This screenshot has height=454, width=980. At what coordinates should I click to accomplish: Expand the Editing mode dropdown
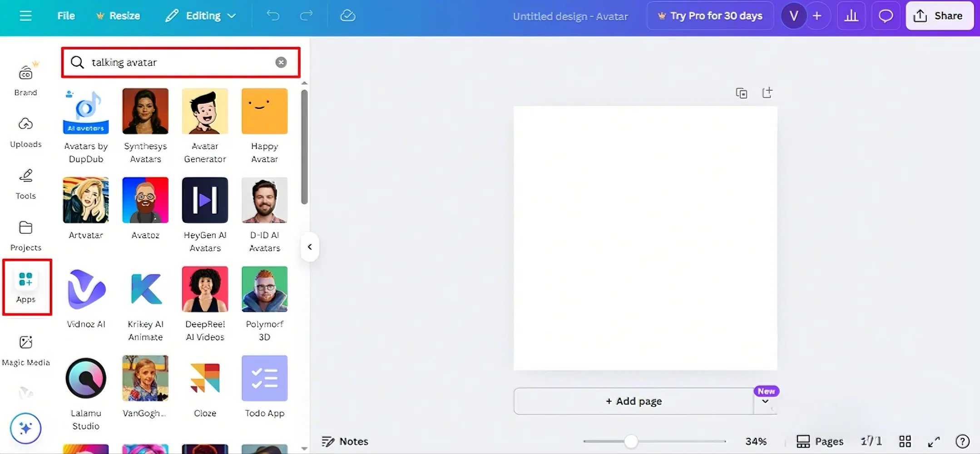pyautogui.click(x=201, y=16)
